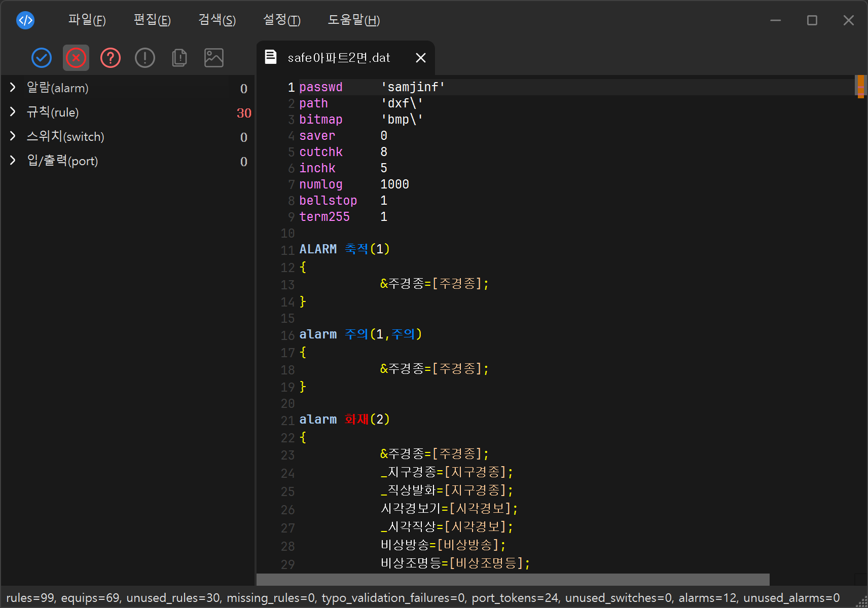This screenshot has height=608, width=868.
Task: Select the safe아파트2면.dat file tab
Action: [x=339, y=58]
